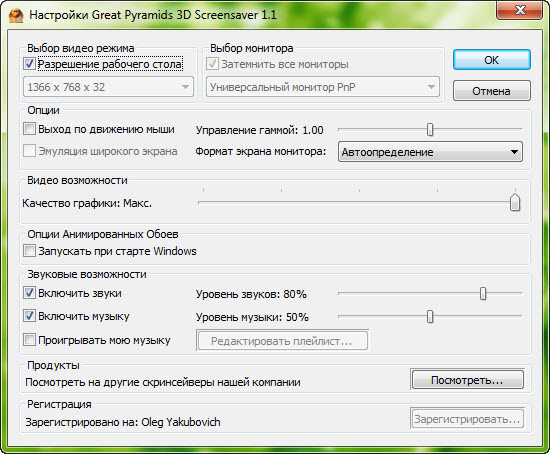
Task: Expand 'Автоопределение' screen format dropdown
Action: pos(430,152)
